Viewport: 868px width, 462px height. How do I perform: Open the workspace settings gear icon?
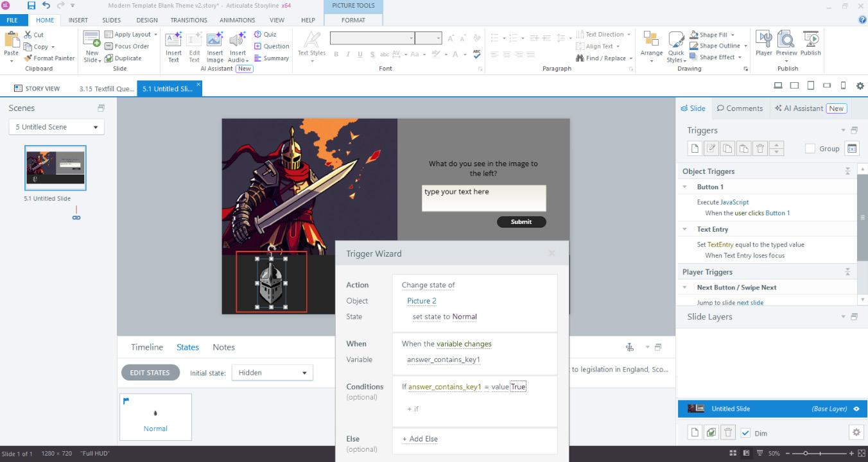(x=860, y=85)
